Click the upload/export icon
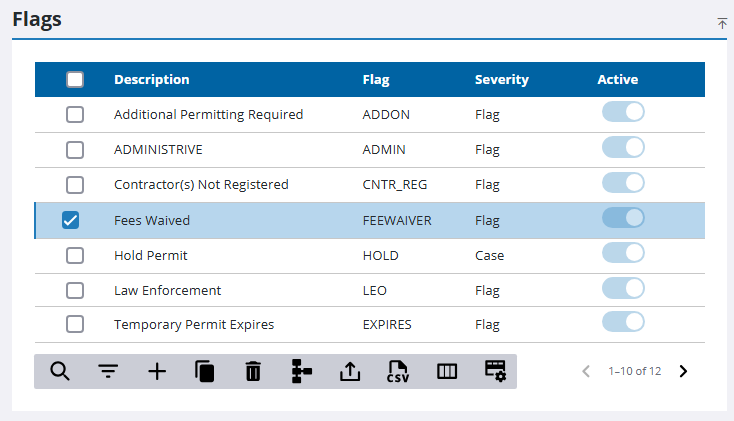 (x=349, y=371)
